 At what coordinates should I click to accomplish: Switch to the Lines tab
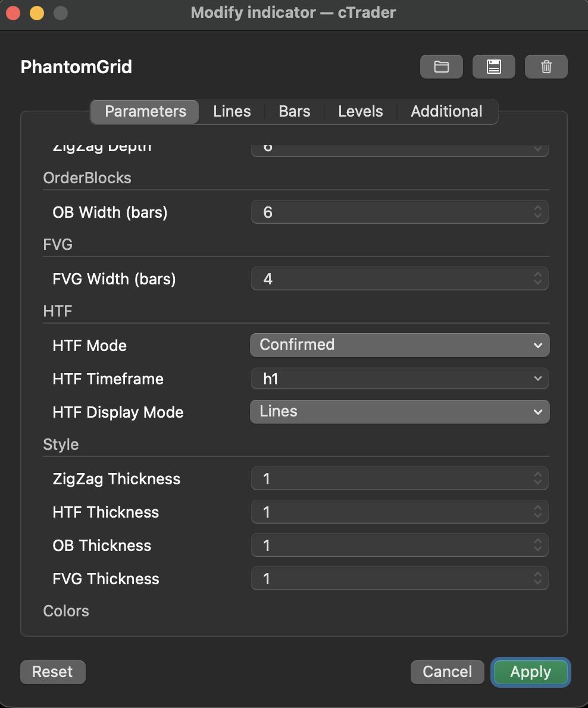(x=232, y=111)
